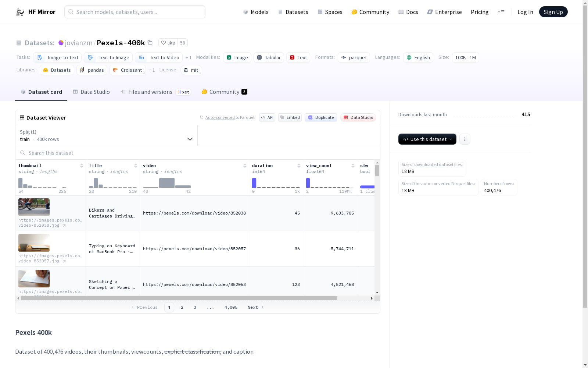Select the Image-to-Text task tag
This screenshot has height=368, width=588.
57,57
